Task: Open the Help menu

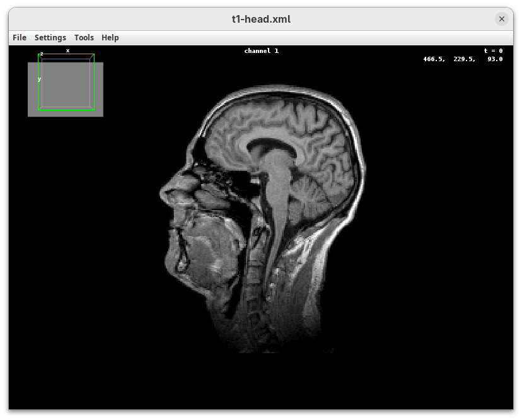Action: [x=110, y=38]
